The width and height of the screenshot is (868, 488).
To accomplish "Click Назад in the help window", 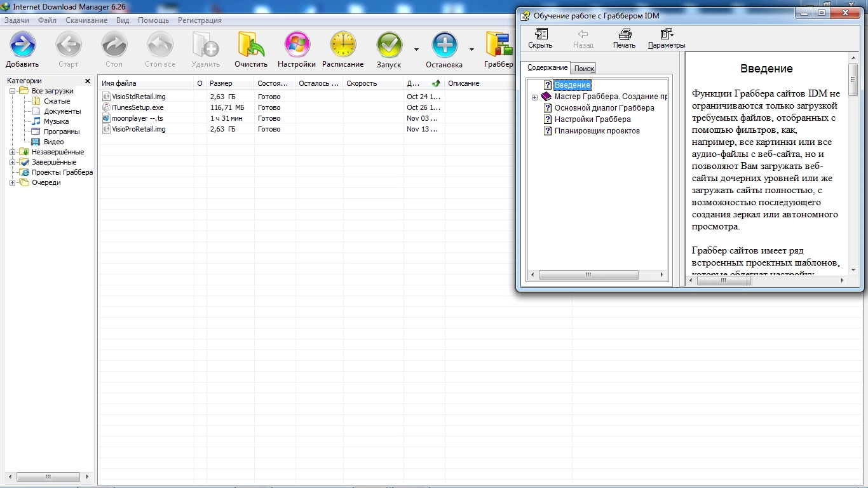I will [x=583, y=38].
